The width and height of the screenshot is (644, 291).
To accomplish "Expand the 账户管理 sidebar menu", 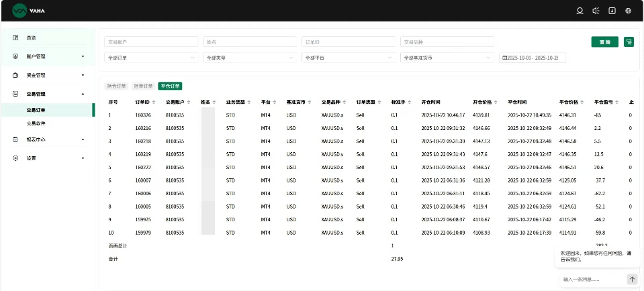I will (47, 56).
